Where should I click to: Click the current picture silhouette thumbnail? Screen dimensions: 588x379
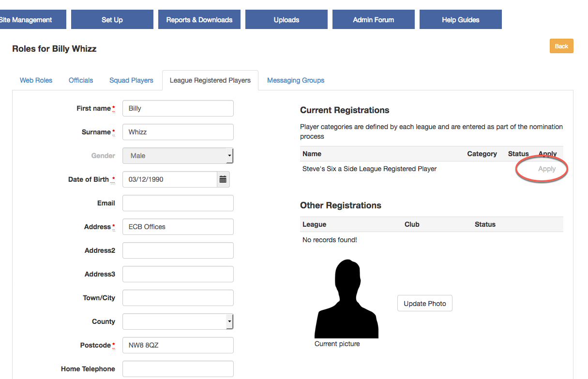(347, 299)
